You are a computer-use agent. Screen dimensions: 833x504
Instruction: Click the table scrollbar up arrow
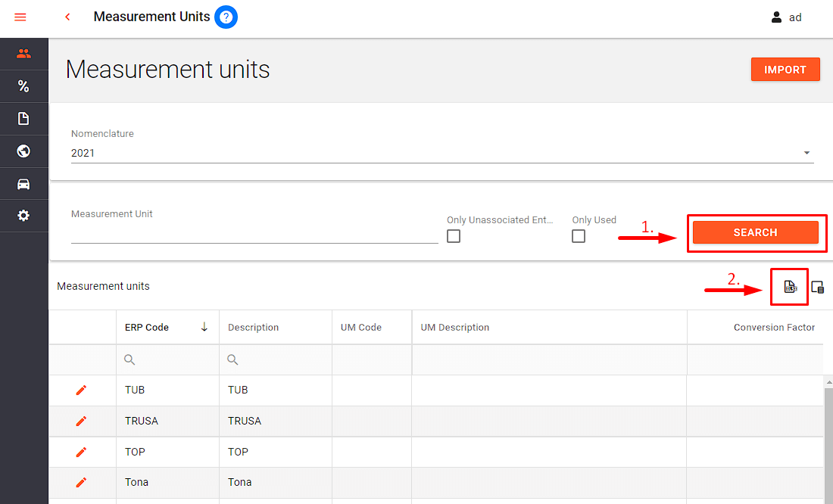tap(828, 382)
